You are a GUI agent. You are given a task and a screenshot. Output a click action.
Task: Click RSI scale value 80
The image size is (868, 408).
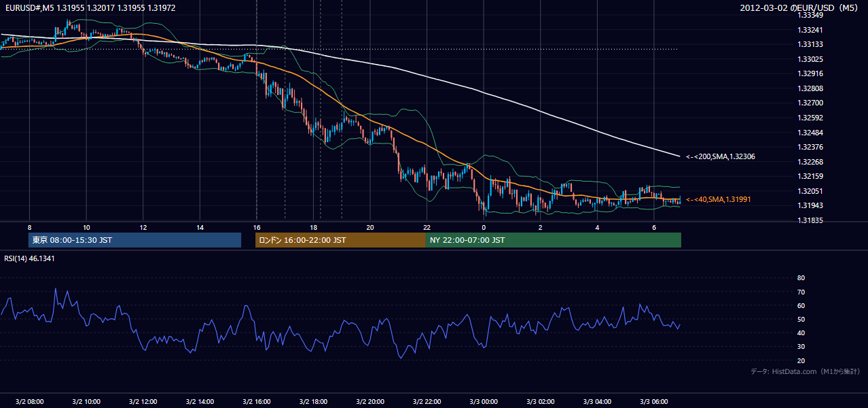tap(801, 278)
